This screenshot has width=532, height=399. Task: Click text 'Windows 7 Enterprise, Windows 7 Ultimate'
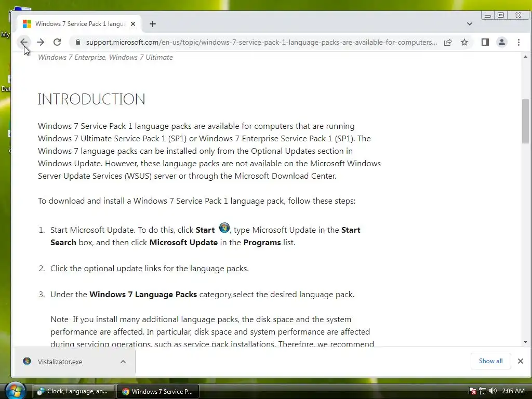[105, 57]
